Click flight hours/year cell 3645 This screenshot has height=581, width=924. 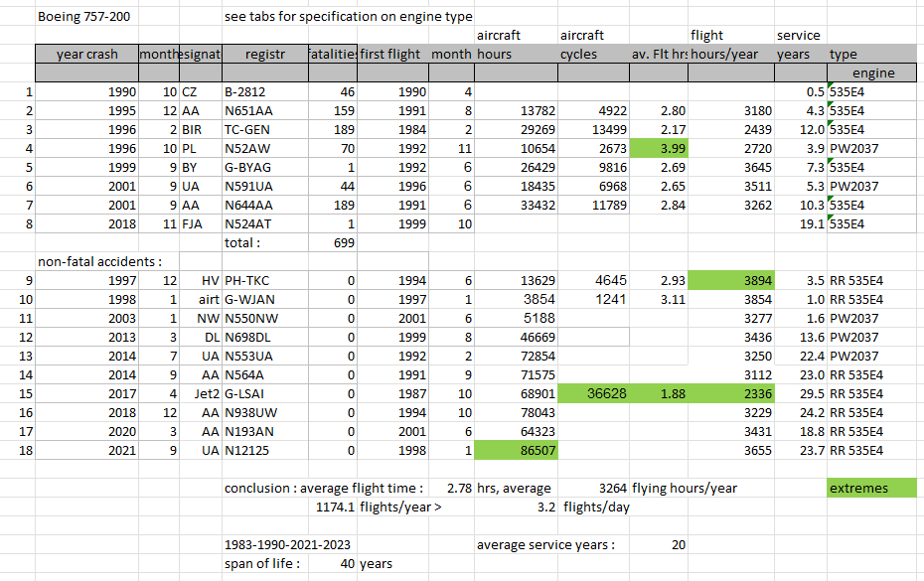coord(730,167)
